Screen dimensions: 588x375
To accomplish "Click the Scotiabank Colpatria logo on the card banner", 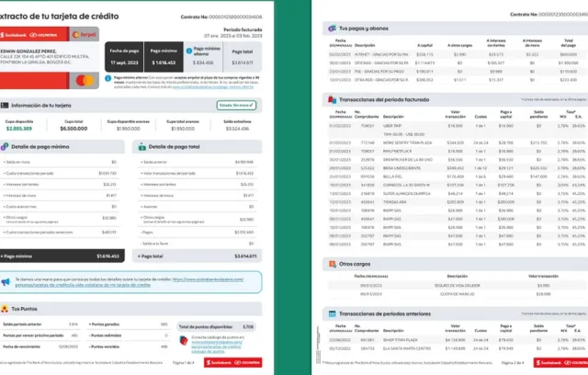I will pyautogui.click(x=29, y=35).
